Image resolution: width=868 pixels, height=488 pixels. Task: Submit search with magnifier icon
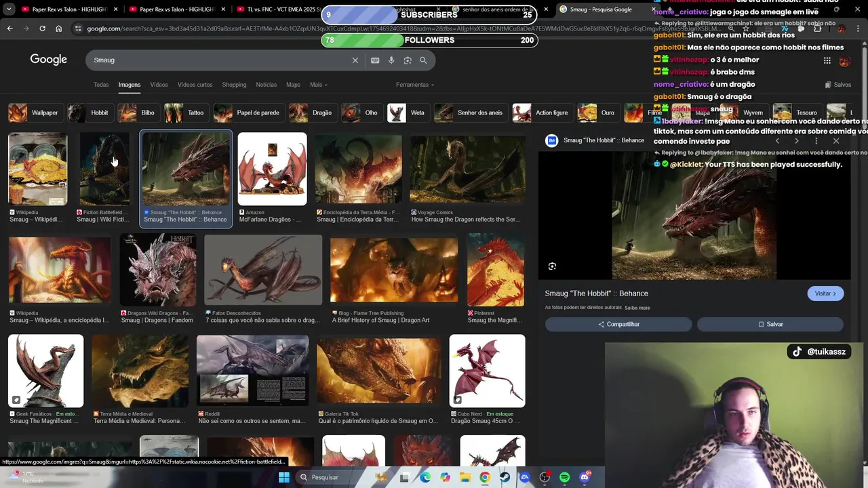pyautogui.click(x=423, y=60)
